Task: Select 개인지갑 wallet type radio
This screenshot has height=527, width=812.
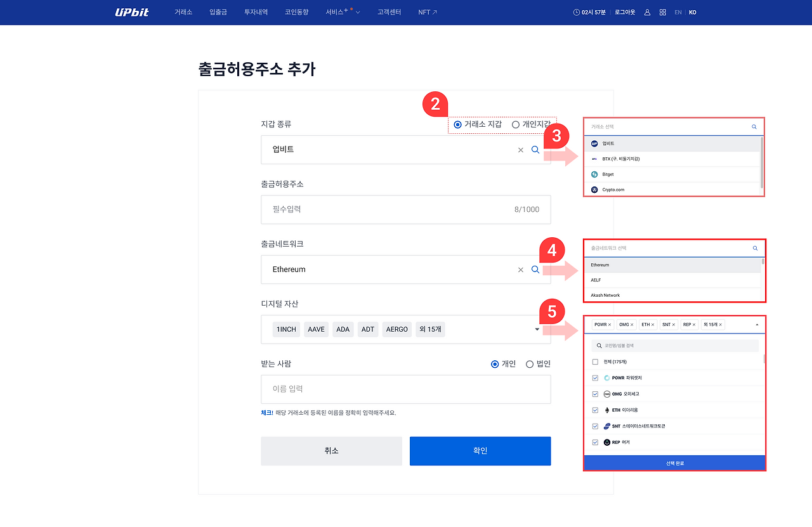Action: (516, 124)
